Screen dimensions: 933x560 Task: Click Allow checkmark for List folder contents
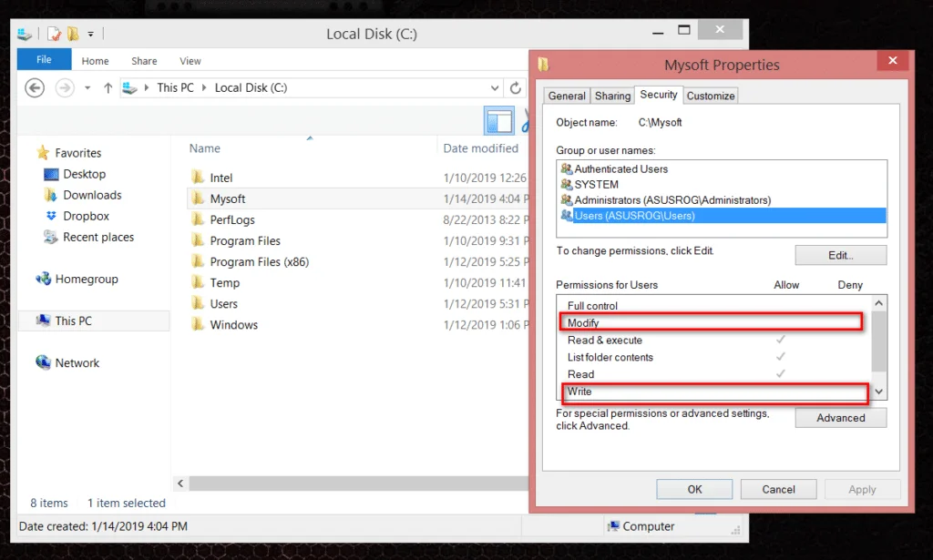(x=780, y=357)
